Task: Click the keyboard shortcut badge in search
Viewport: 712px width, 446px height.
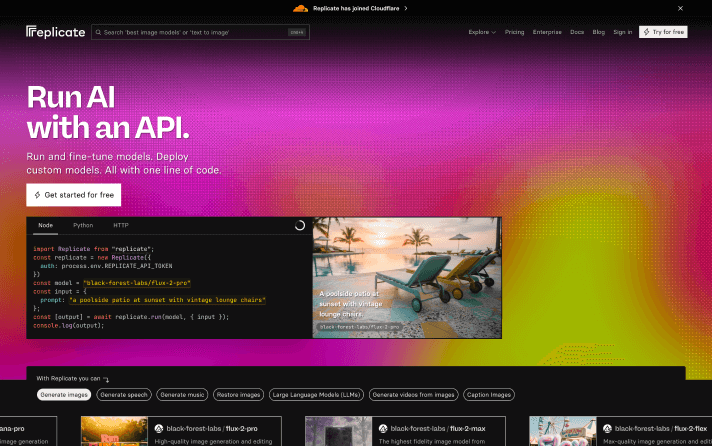Action: [297, 32]
